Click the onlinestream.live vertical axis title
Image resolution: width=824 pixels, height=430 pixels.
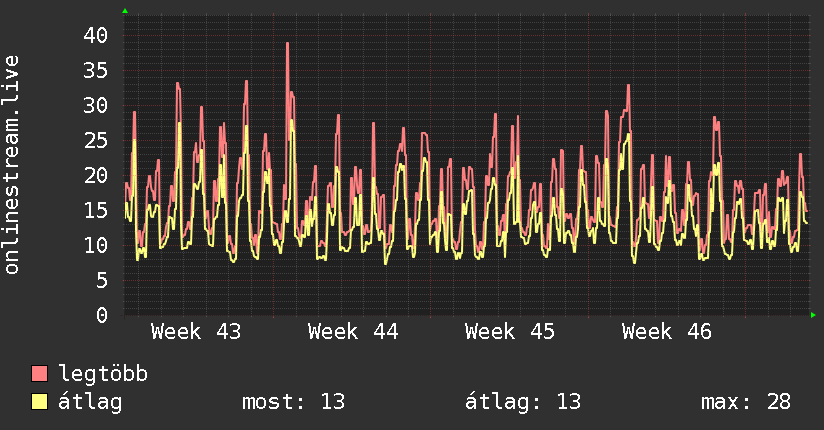pos(11,165)
